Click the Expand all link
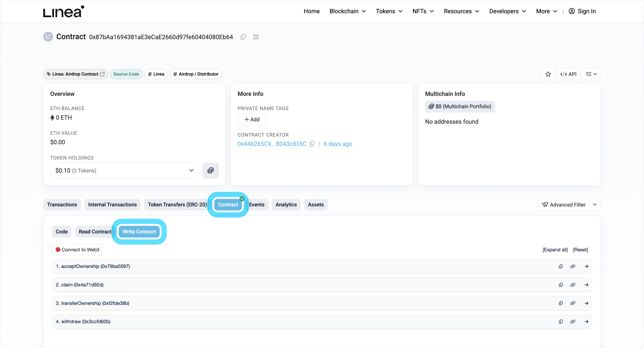Screen dimensions: 644x348 pos(555,250)
